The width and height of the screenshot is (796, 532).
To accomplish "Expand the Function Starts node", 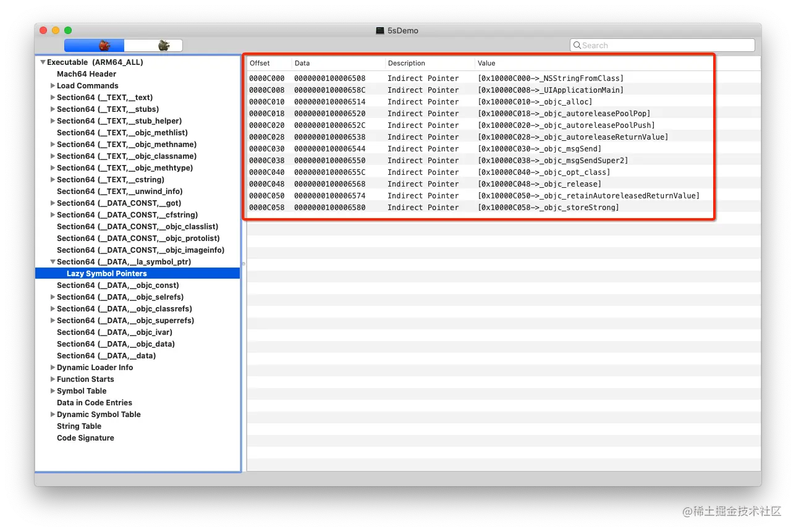I will (x=53, y=379).
